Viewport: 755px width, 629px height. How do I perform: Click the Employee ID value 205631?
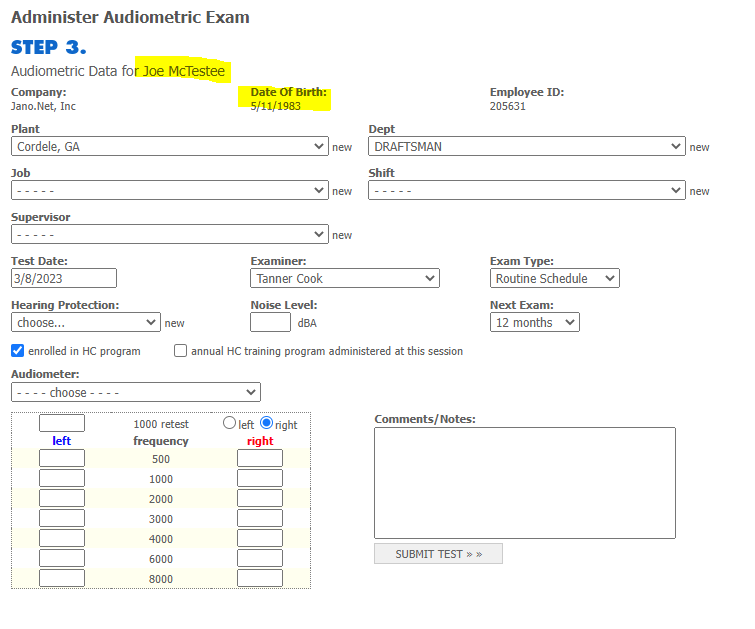[x=508, y=106]
